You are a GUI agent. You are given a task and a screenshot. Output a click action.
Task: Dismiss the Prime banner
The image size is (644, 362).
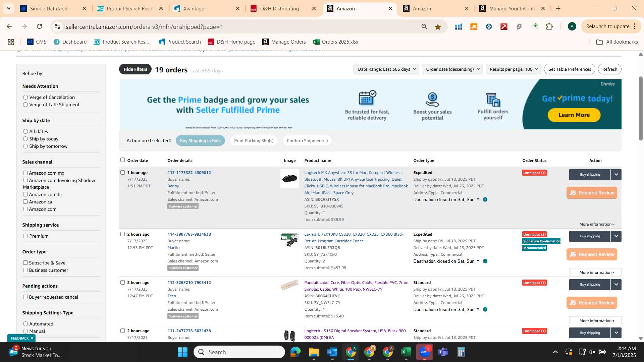coord(607,84)
